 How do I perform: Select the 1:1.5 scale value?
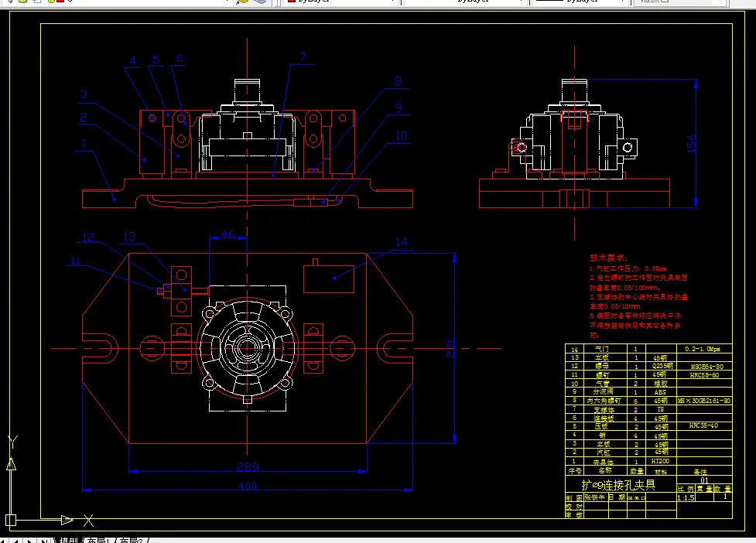click(x=686, y=497)
